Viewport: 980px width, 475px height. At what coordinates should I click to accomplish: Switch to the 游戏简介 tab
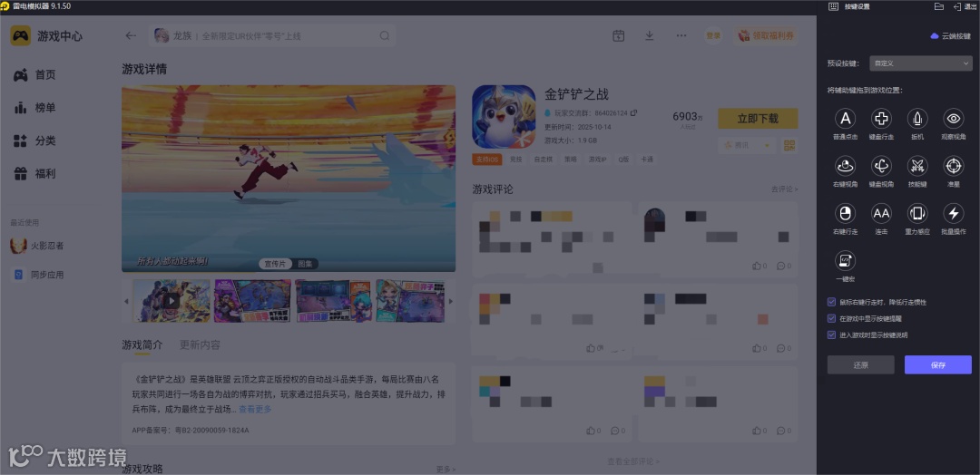click(142, 344)
